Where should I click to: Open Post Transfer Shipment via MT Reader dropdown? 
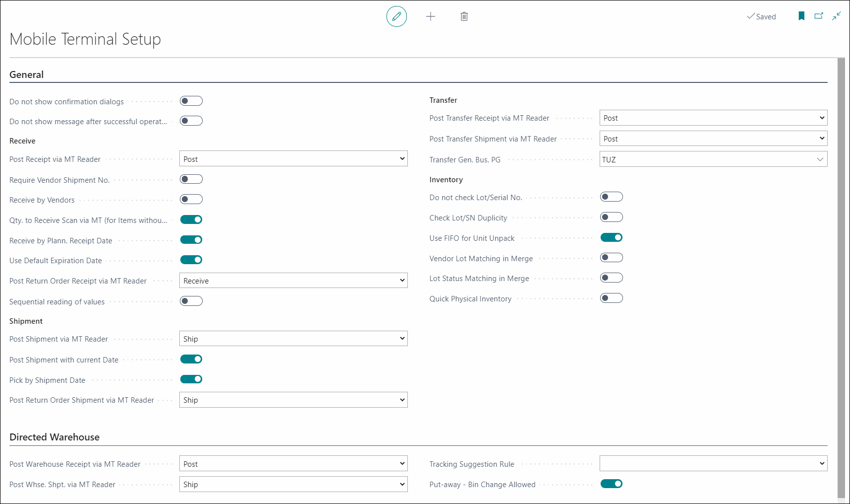point(713,139)
